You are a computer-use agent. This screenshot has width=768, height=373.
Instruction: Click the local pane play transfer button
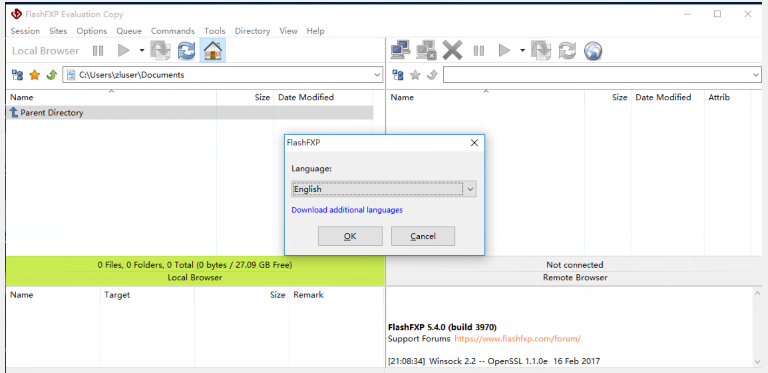(x=123, y=50)
